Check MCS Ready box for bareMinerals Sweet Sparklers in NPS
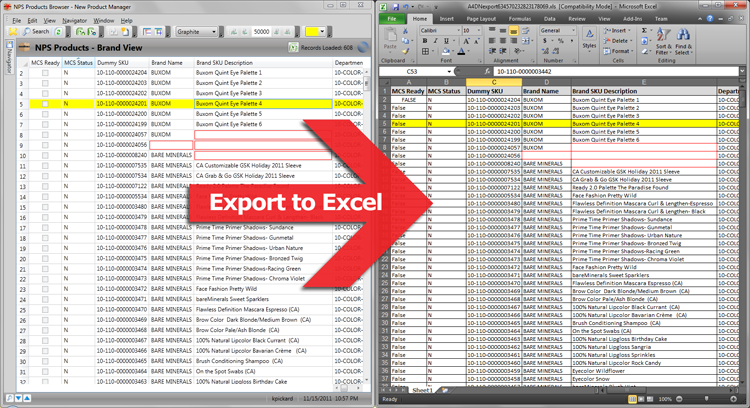 [x=45, y=299]
